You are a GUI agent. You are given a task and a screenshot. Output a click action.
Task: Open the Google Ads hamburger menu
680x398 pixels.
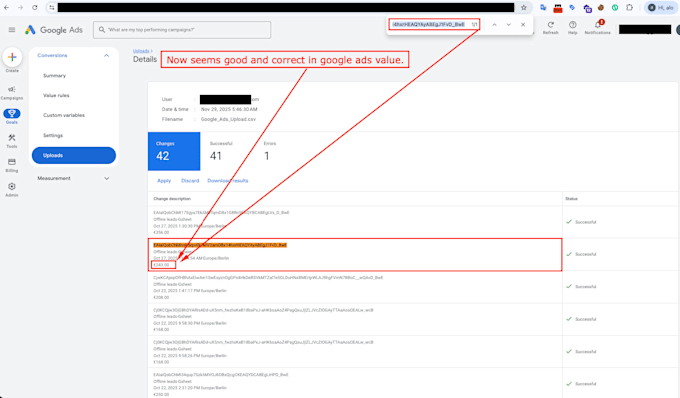[x=12, y=29]
